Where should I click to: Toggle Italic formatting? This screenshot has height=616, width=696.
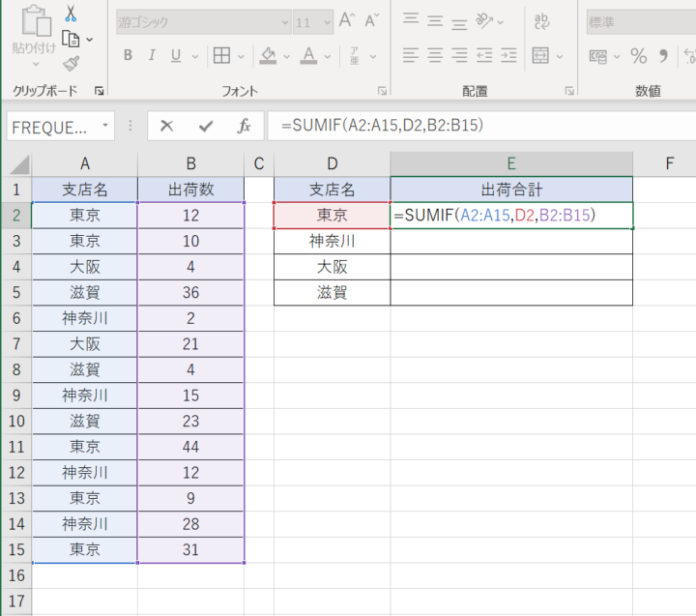tap(152, 55)
